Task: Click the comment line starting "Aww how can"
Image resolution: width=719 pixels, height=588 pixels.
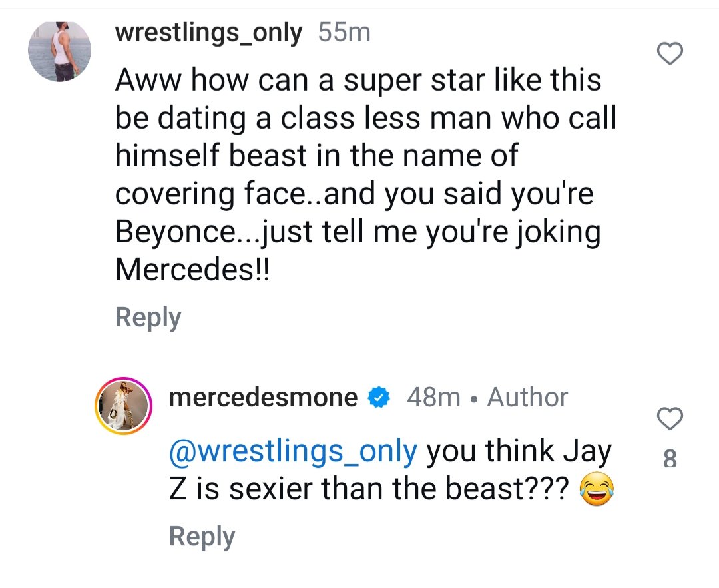Action: click(358, 81)
